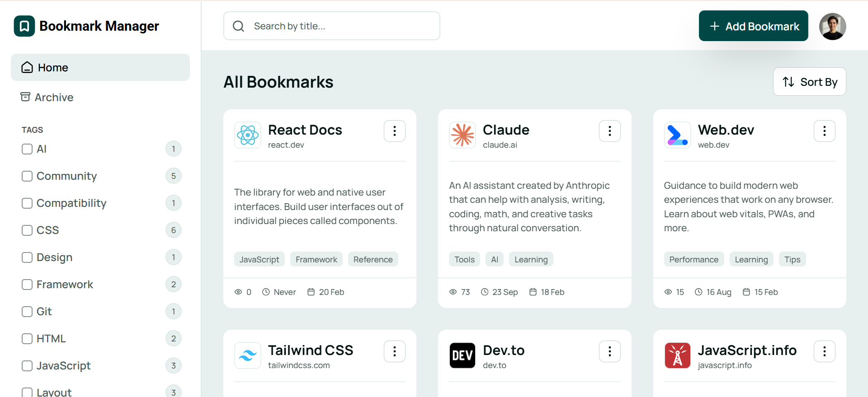Click the search magnifier icon
The image size is (868, 397).
click(238, 26)
